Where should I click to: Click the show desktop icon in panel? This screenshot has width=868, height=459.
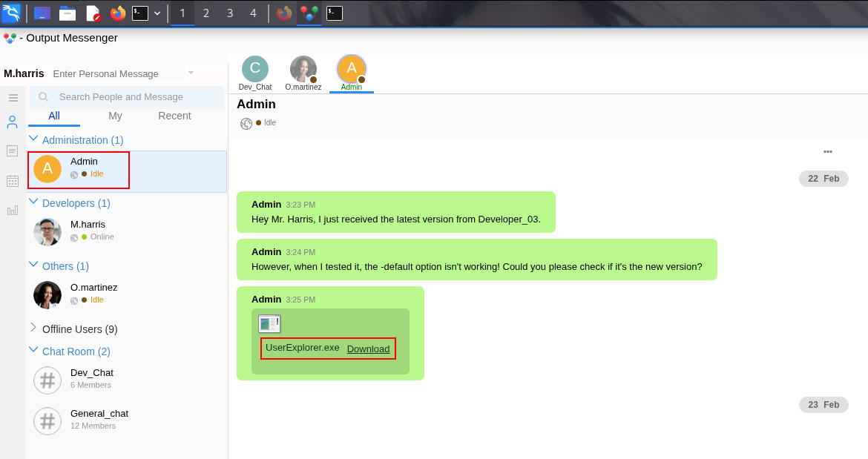pyautogui.click(x=42, y=13)
